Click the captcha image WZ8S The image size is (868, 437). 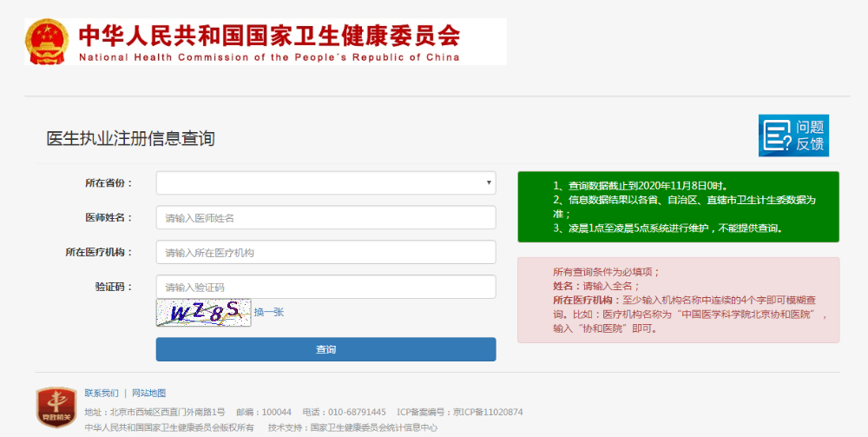[203, 313]
